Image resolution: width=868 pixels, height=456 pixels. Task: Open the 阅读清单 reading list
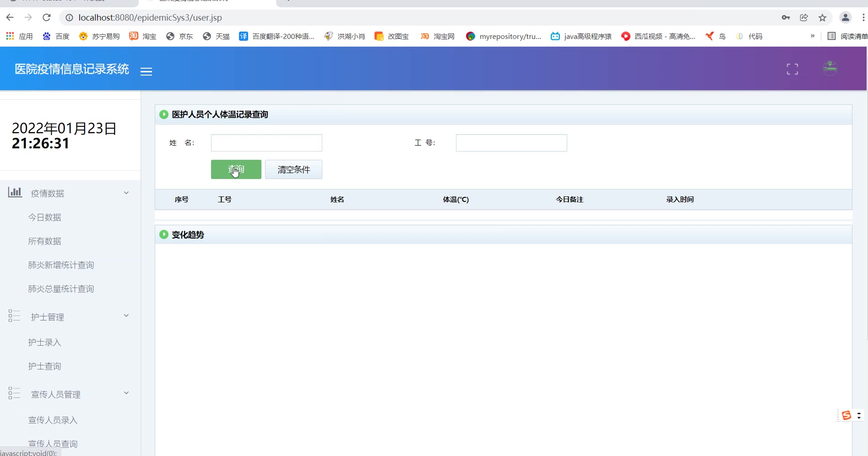(x=847, y=36)
